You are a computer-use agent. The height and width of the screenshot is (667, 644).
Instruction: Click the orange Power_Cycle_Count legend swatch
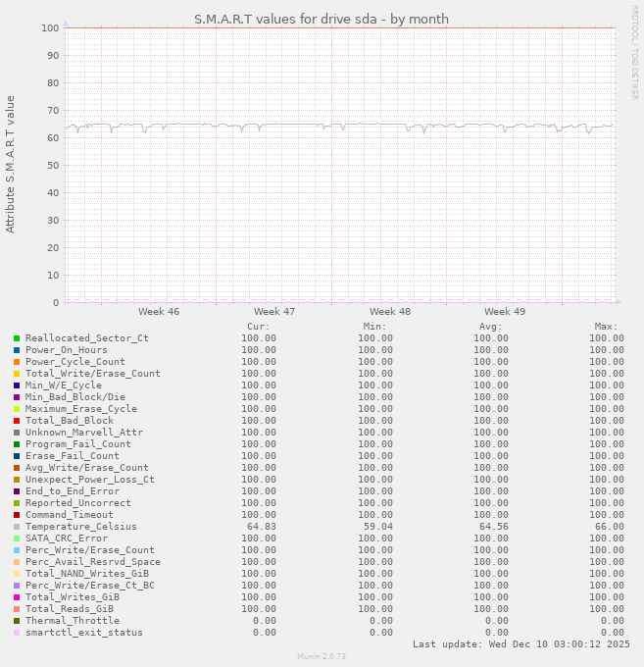(17, 362)
